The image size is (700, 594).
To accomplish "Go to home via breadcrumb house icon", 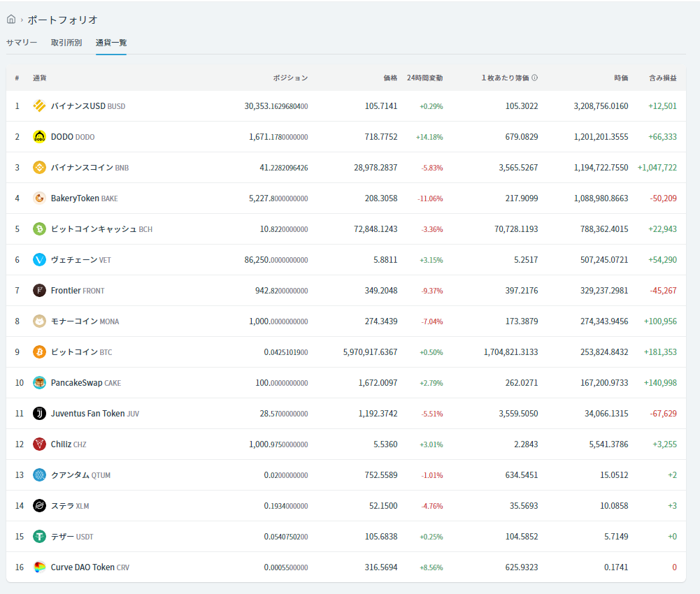I will coord(11,19).
